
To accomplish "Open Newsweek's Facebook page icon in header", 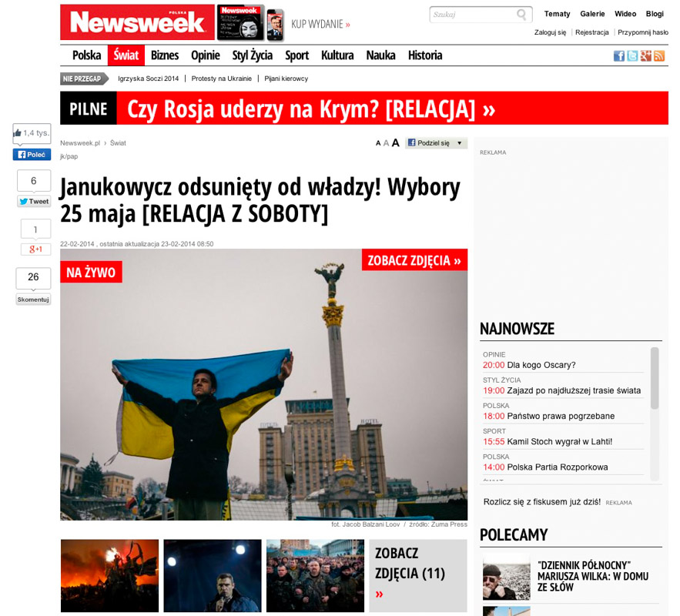I will click(x=618, y=55).
